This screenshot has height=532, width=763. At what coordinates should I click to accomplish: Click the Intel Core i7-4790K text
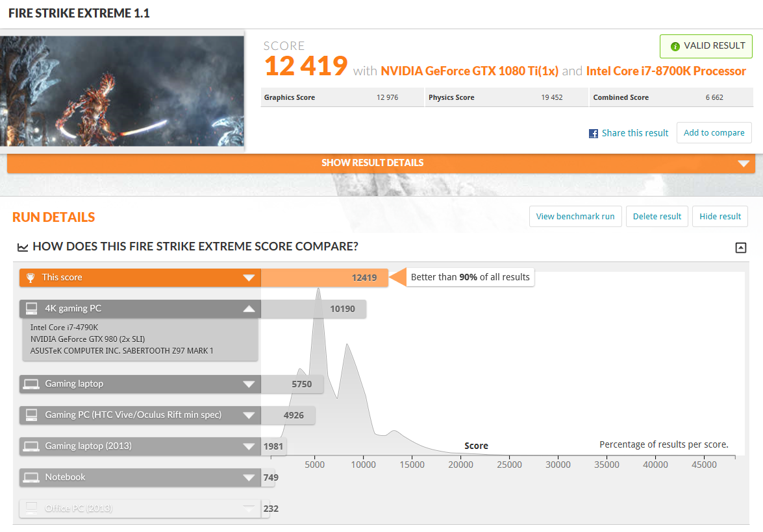tap(64, 327)
